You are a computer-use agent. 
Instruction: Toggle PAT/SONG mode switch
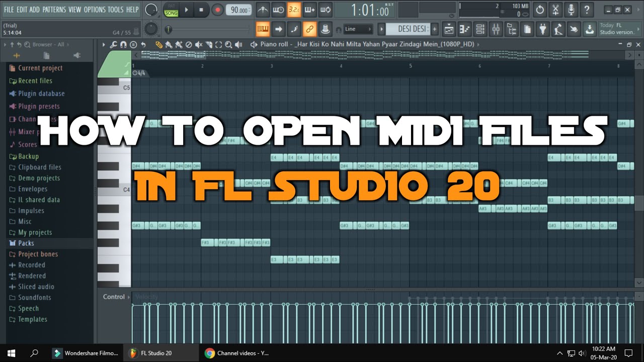click(x=171, y=10)
